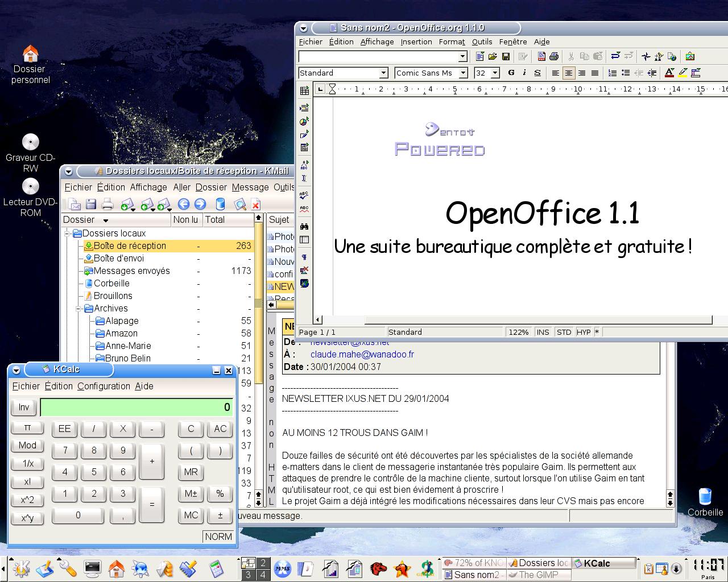
Task: Click KMail's next message blue arrow
Action: [200, 204]
